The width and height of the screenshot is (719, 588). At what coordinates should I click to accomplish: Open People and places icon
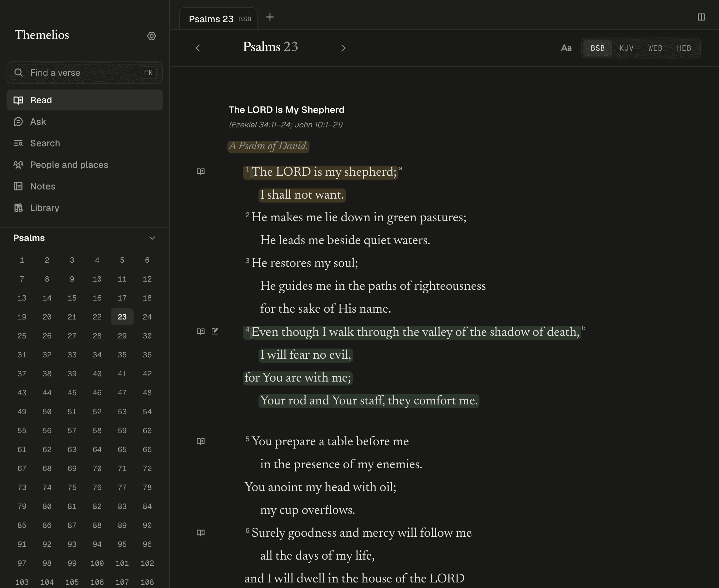point(18,165)
